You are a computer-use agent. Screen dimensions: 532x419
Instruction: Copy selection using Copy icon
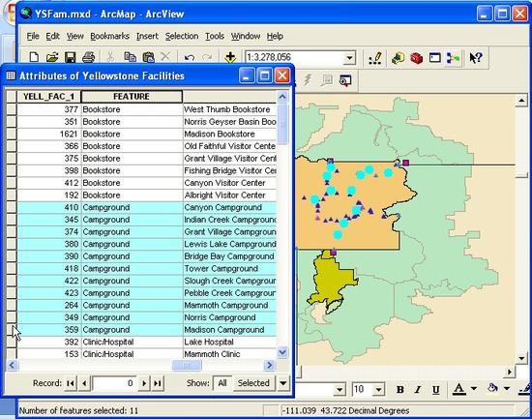(130, 57)
